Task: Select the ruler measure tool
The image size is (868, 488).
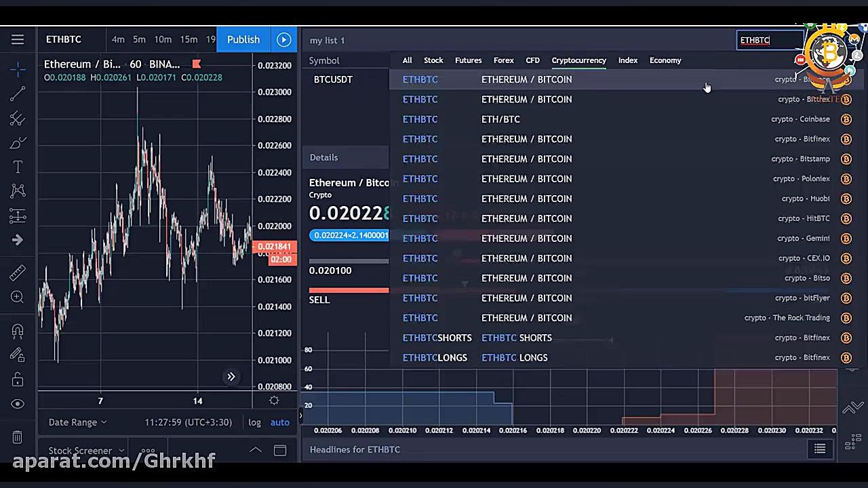Action: [x=18, y=272]
